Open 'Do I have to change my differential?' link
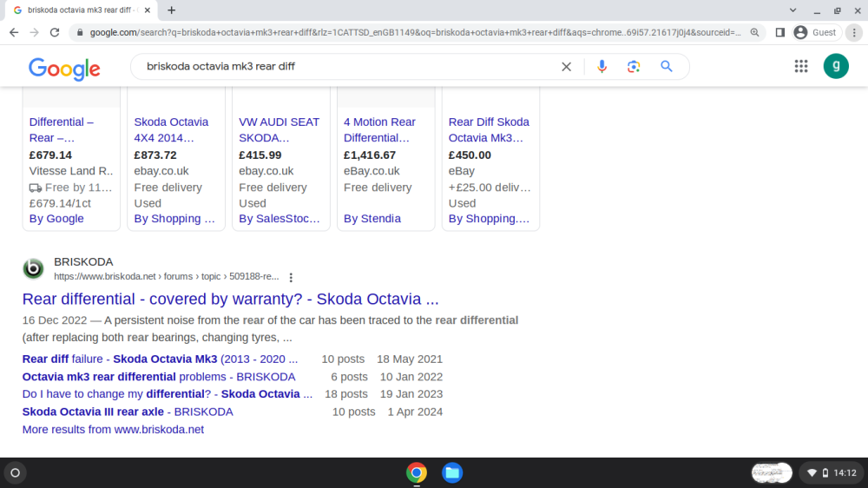868x488 pixels. coord(168,394)
